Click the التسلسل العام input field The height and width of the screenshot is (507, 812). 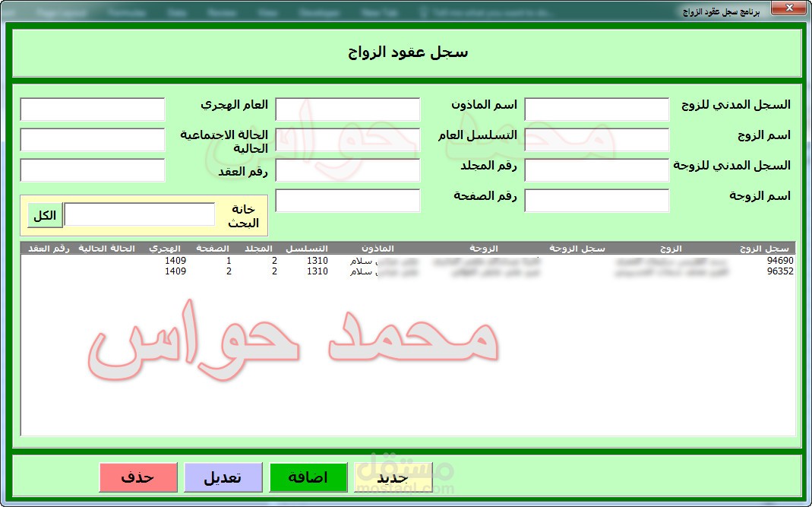pos(347,140)
